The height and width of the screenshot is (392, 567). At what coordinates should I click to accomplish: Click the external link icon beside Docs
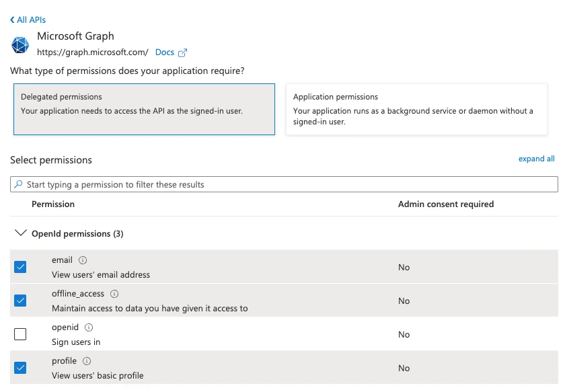coord(183,53)
